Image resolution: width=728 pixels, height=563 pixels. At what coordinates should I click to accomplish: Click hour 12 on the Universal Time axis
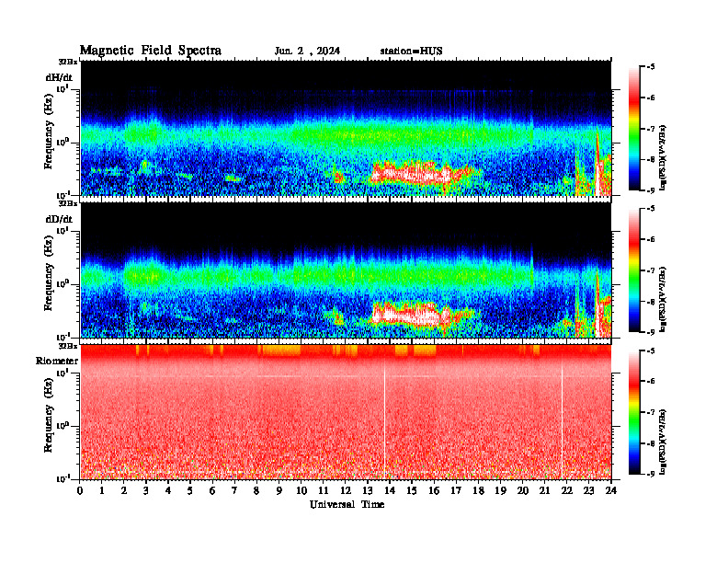tap(346, 491)
